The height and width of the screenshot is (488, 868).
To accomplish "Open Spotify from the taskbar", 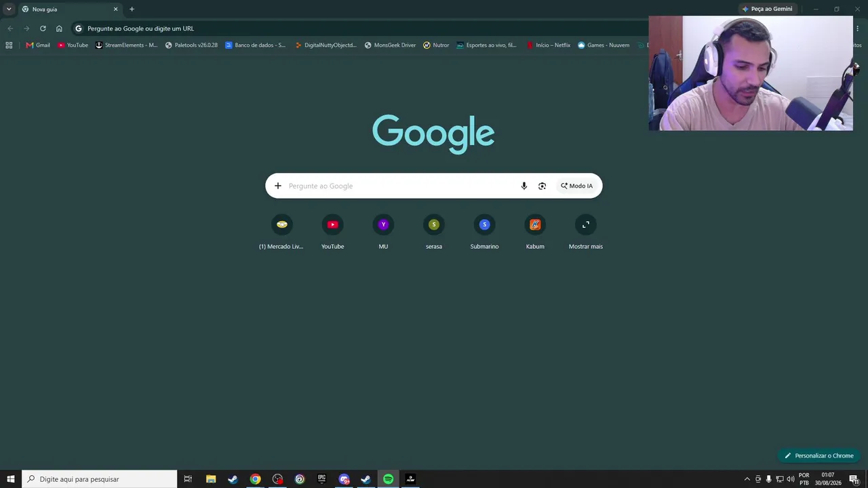I will (x=388, y=479).
